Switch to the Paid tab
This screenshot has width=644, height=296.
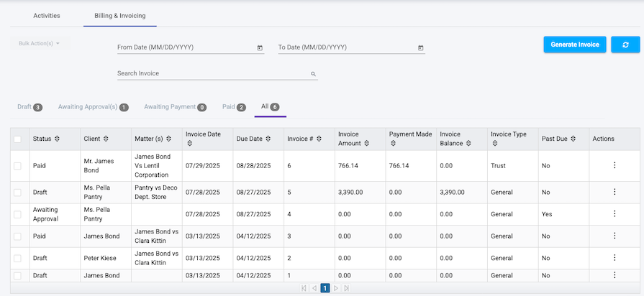pyautogui.click(x=234, y=107)
